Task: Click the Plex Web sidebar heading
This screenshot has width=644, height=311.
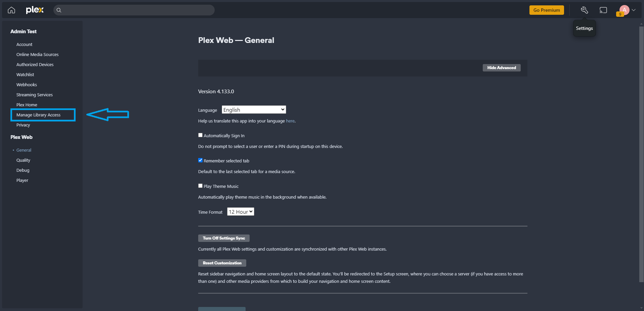Action: coord(22,137)
